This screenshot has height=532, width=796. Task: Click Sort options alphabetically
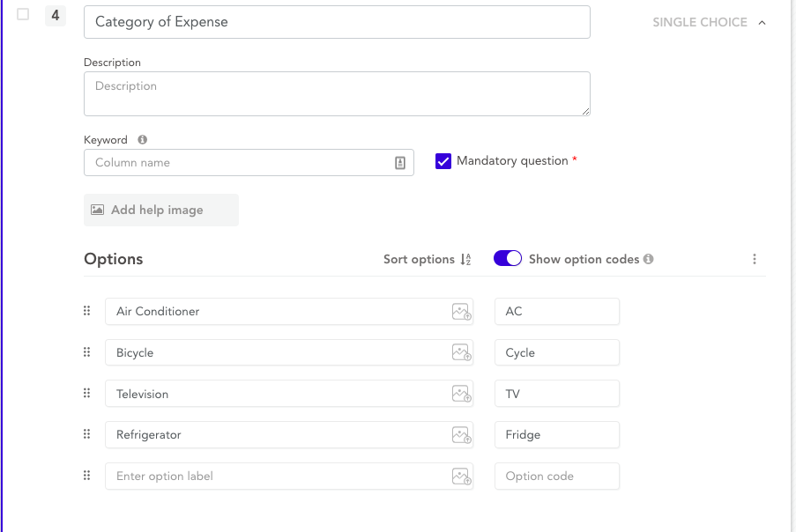[427, 259]
